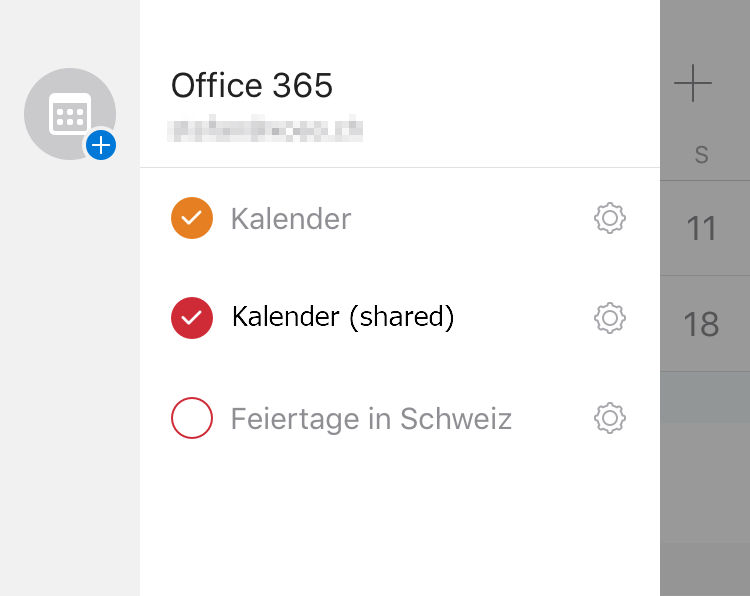This screenshot has width=750, height=596.
Task: Tap the S weekday column header
Action: pyautogui.click(x=702, y=155)
